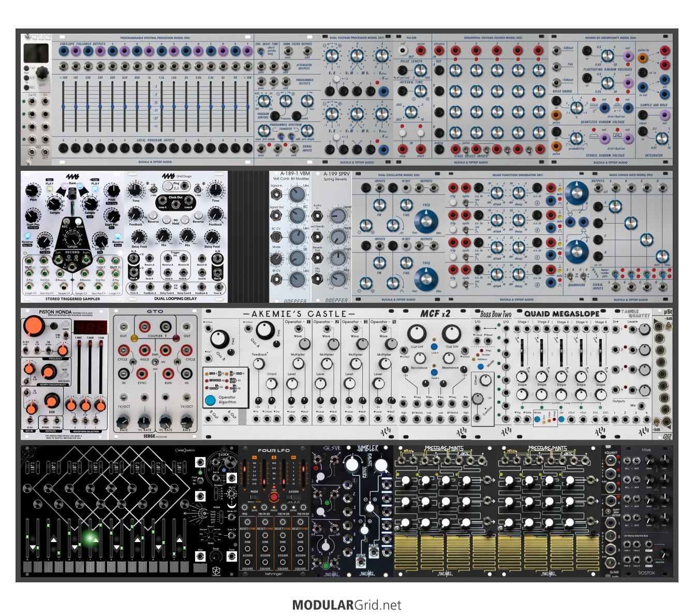Click the Level knob on A-199 Spring Reverb
The image size is (694, 616).
tap(337, 215)
